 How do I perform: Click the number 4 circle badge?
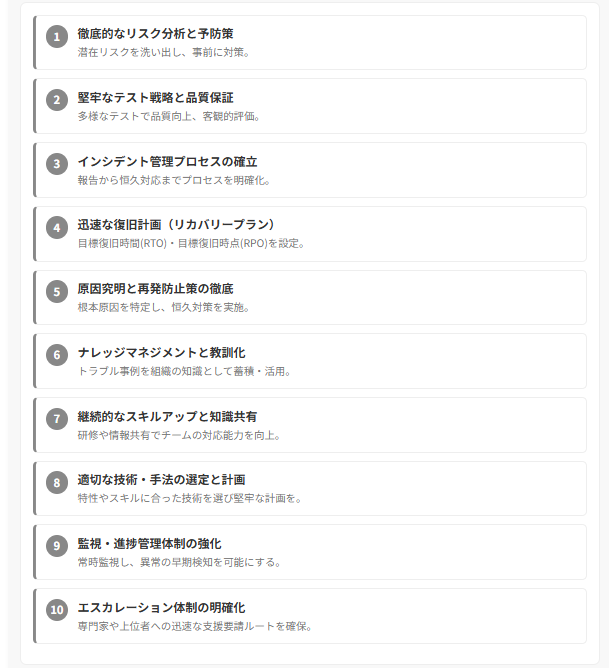point(57,228)
